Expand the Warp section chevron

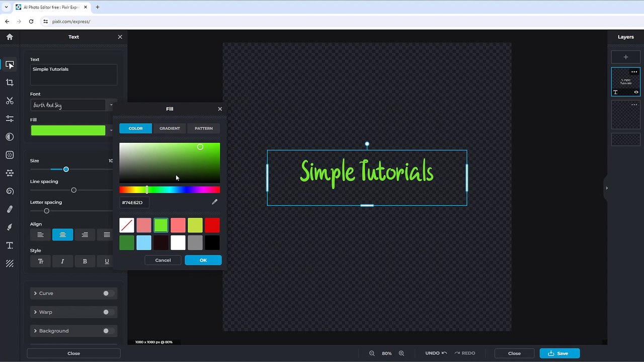35,312
